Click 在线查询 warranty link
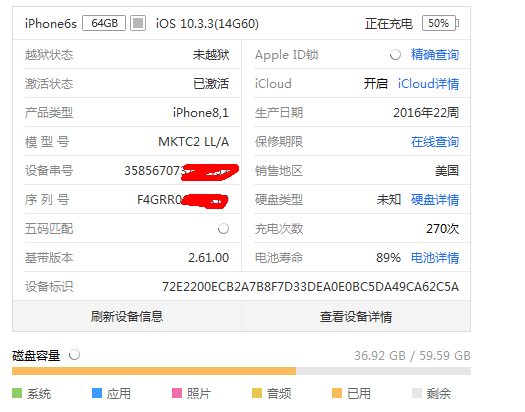Viewport: 525px width, 412px height. coord(435,142)
